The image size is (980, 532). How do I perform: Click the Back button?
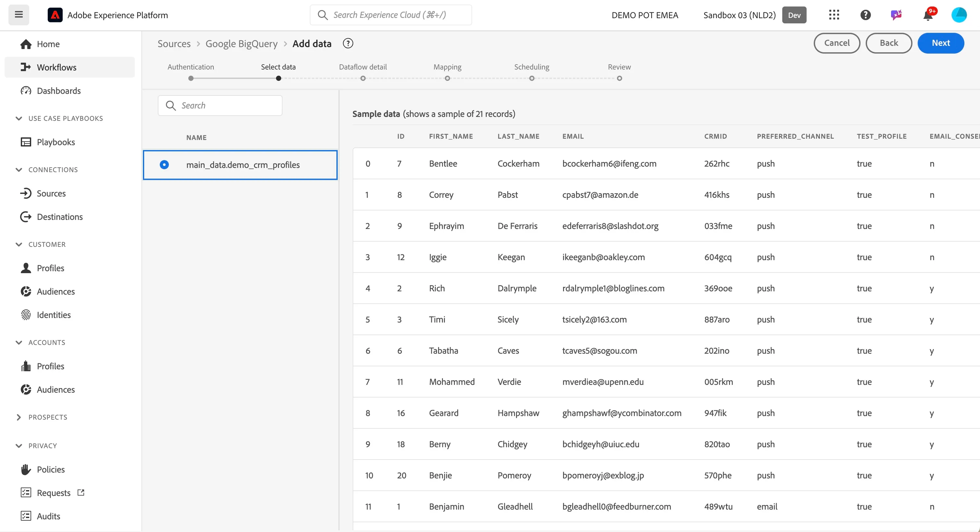point(889,43)
